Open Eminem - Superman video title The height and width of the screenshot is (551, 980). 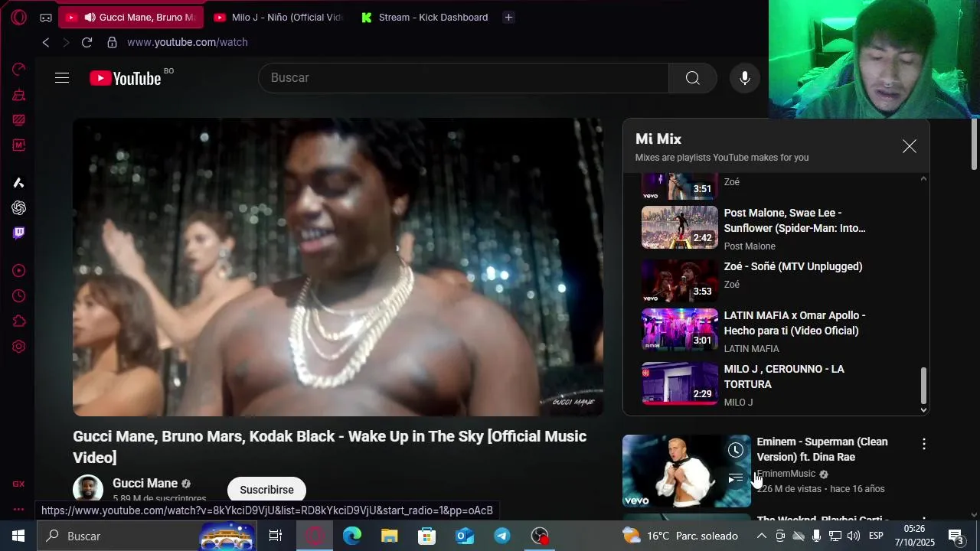click(x=822, y=449)
